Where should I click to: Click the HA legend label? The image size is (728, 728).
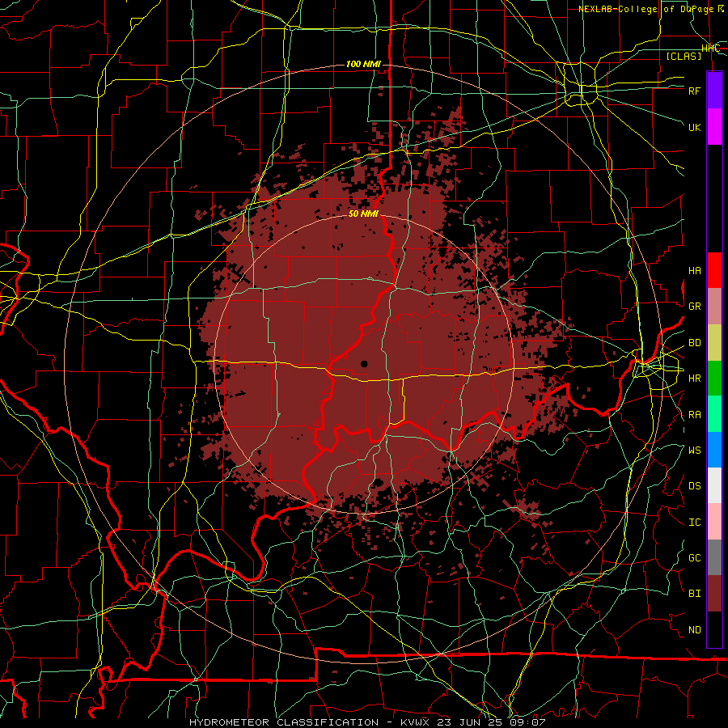click(694, 271)
